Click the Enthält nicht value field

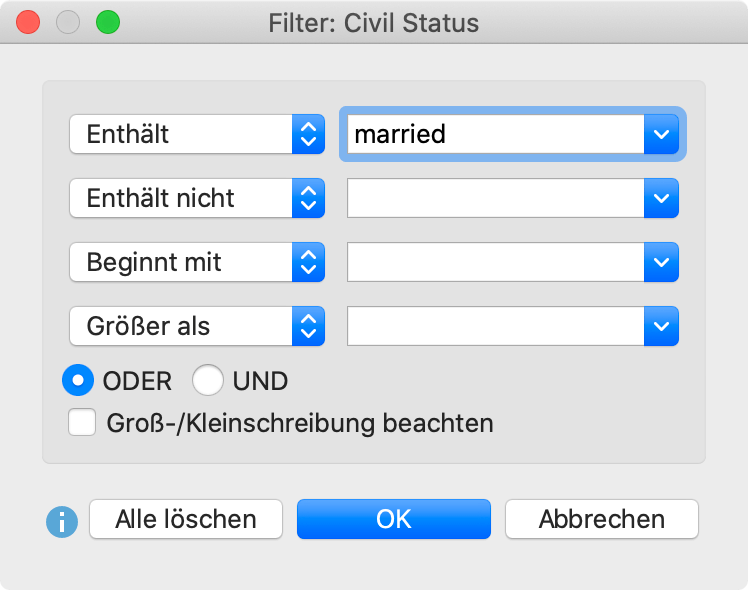pyautogui.click(x=496, y=198)
